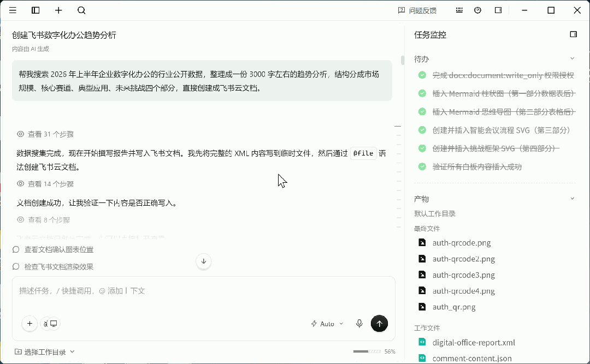Click the chat vertical scrollbar thumb
The image size is (590, 364).
402,60
